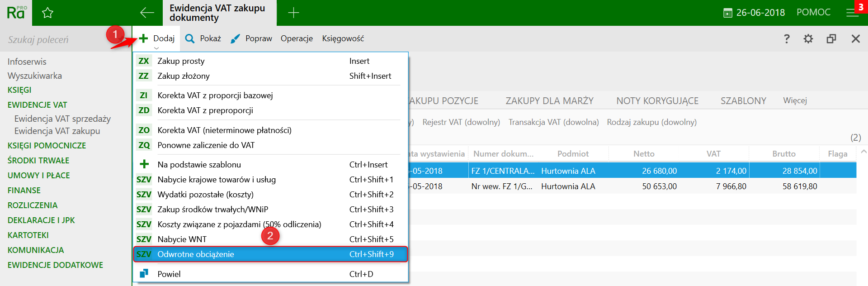This screenshot has height=286, width=868.
Task: Switch to NOTY KORYGUJĄCE tab
Action: (657, 101)
